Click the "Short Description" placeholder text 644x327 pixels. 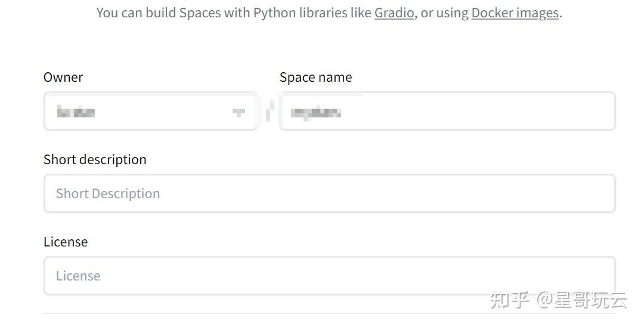click(108, 193)
